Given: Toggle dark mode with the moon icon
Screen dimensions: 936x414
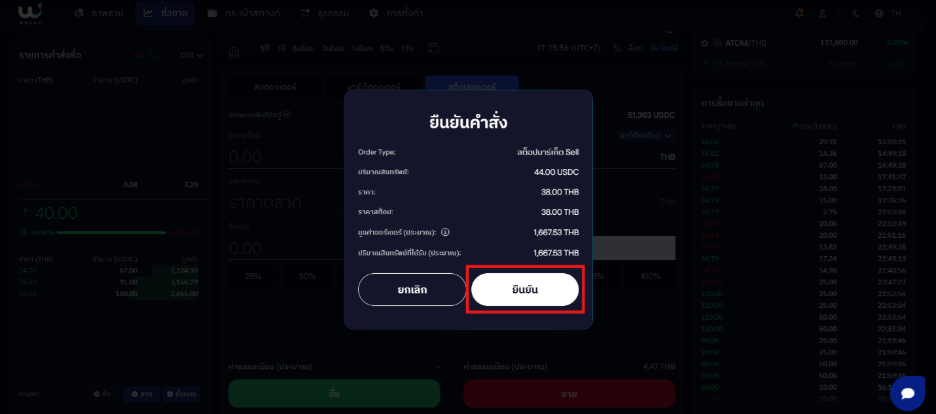Looking at the screenshot, I should pos(855,13).
